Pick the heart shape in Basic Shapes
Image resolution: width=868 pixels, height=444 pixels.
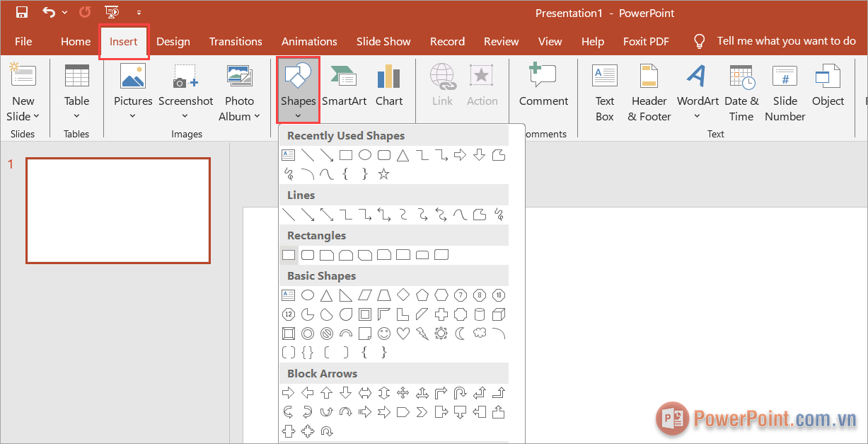pos(403,334)
